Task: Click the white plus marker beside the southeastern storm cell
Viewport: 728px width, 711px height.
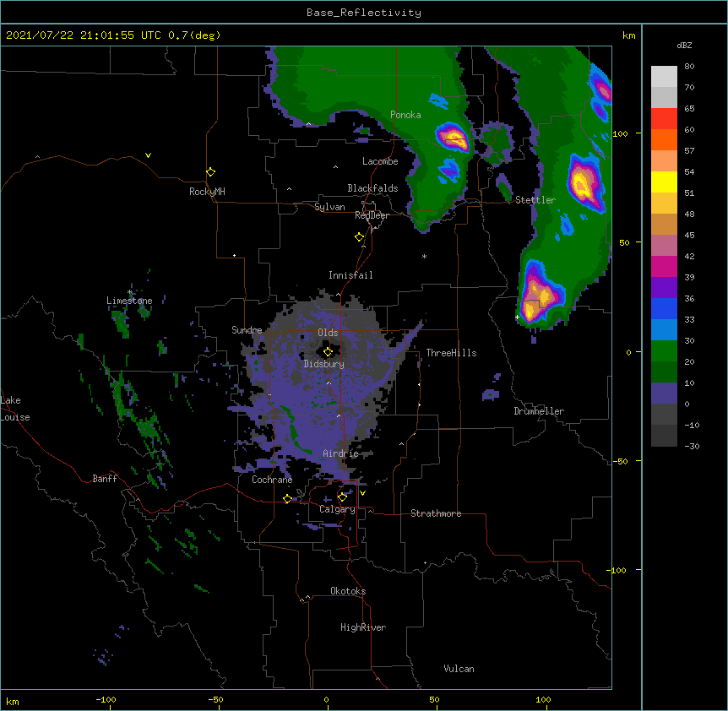Action: [517, 318]
